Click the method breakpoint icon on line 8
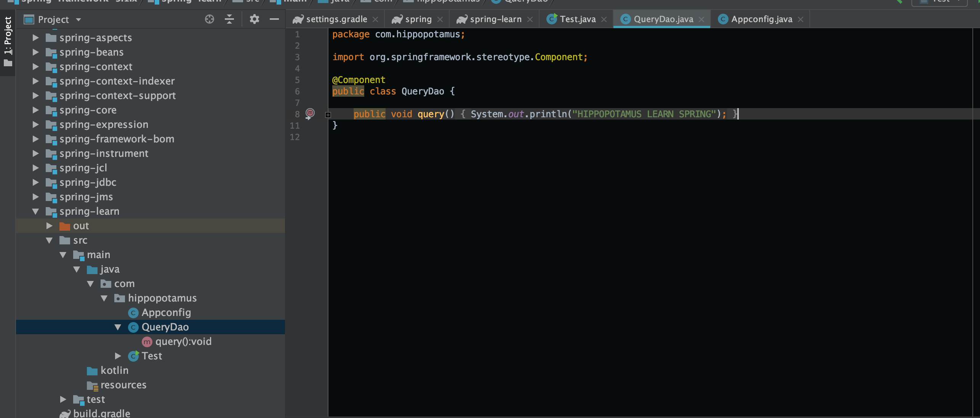980x418 pixels. [310, 113]
